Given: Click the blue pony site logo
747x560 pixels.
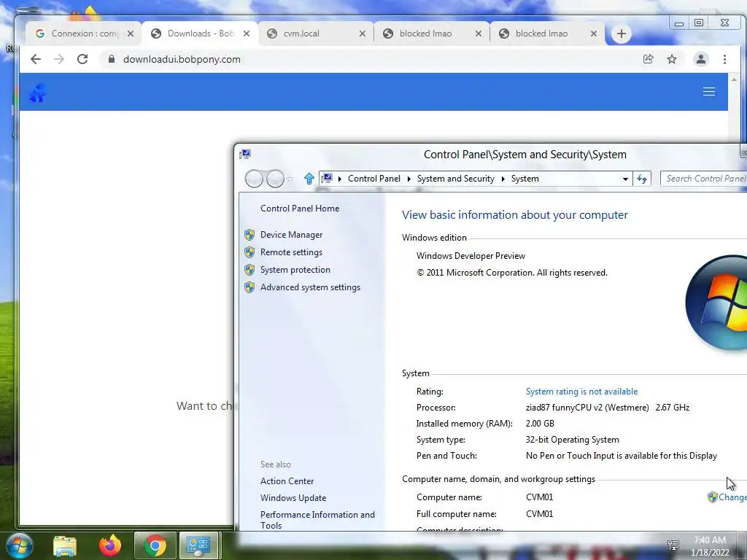Looking at the screenshot, I should (37, 93).
